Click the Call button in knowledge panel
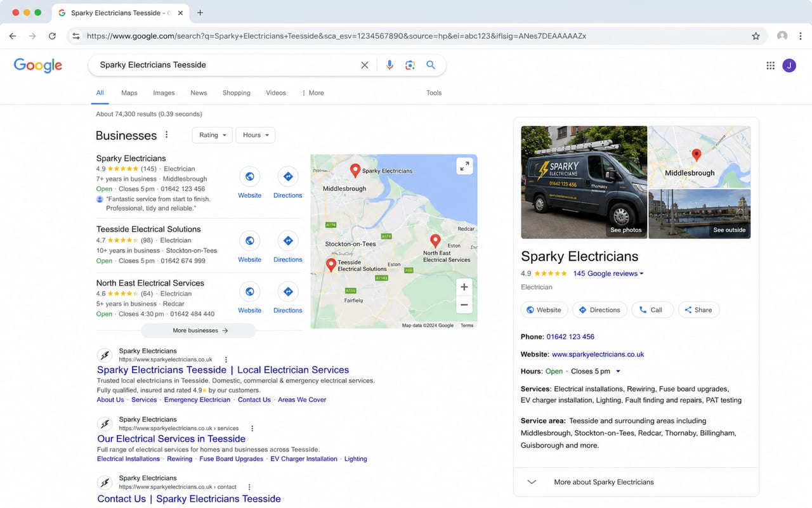812x508 pixels. point(652,310)
